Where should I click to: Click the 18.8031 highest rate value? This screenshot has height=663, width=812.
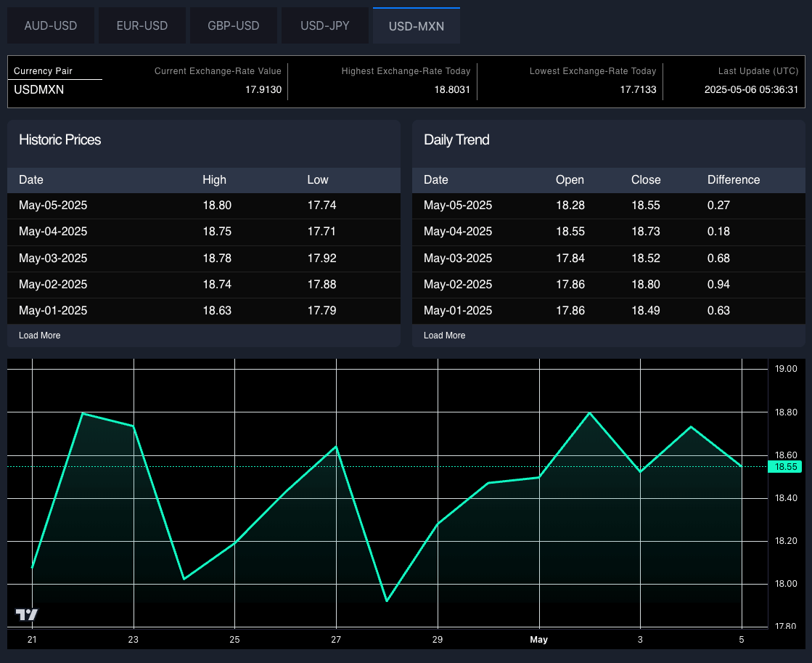452,90
